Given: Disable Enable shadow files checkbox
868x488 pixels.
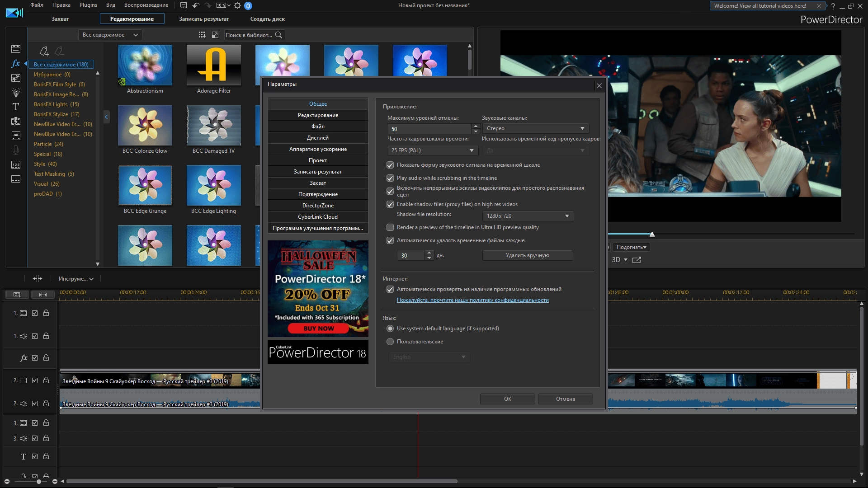Looking at the screenshot, I should coord(390,204).
